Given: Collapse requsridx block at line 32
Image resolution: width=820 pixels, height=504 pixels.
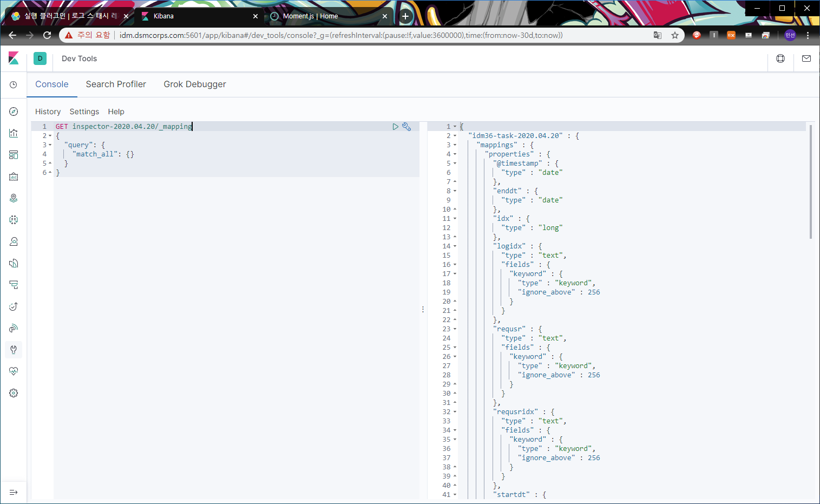Looking at the screenshot, I should (x=455, y=412).
